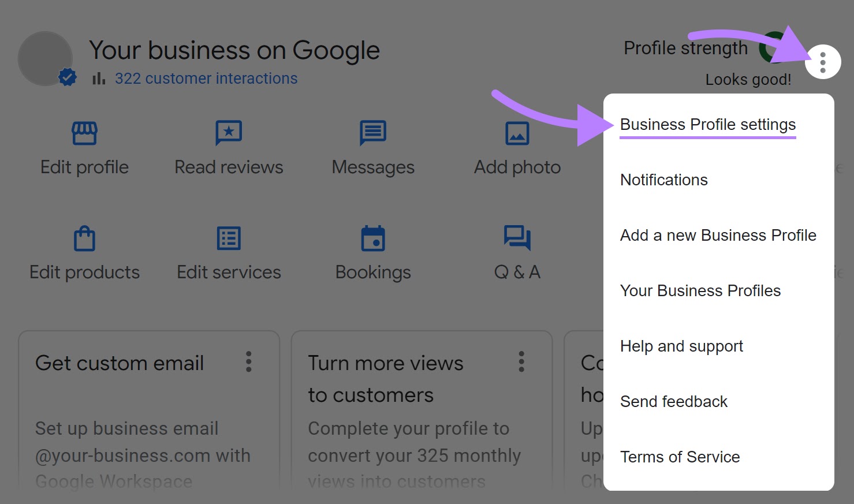Open options on Turn more views card
854x504 pixels.
(x=521, y=362)
